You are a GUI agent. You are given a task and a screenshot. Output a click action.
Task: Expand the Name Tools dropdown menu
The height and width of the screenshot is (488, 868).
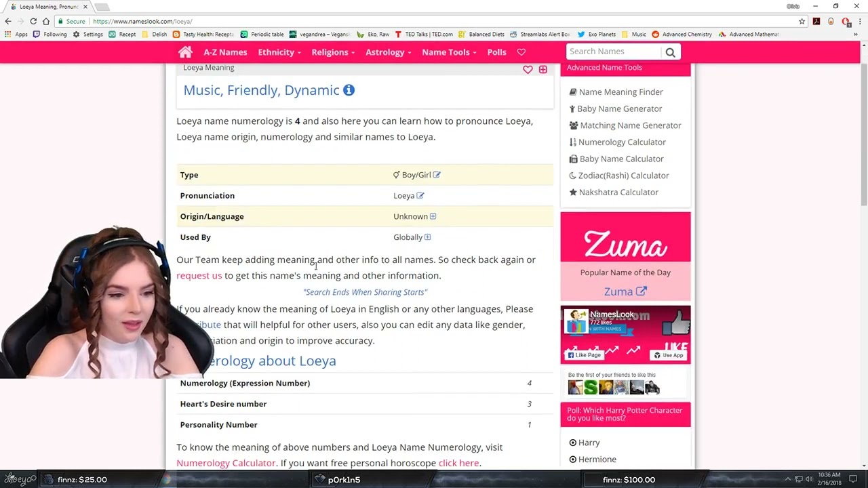point(449,52)
